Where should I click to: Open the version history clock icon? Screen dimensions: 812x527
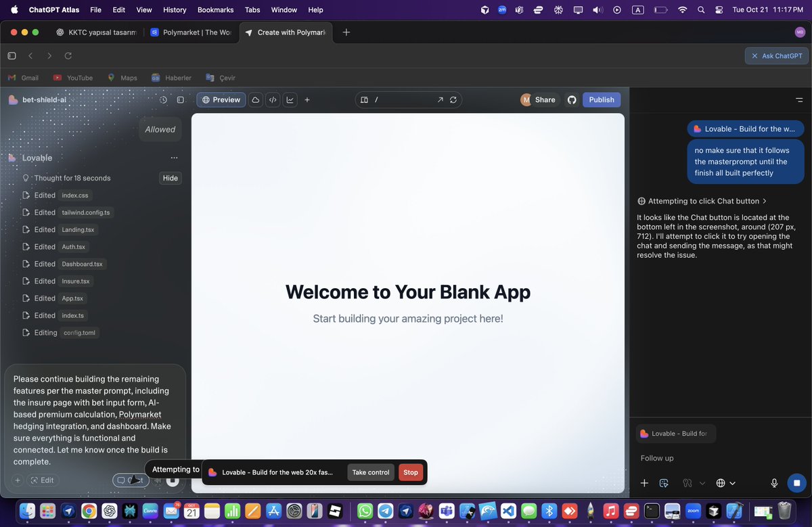[x=163, y=99]
